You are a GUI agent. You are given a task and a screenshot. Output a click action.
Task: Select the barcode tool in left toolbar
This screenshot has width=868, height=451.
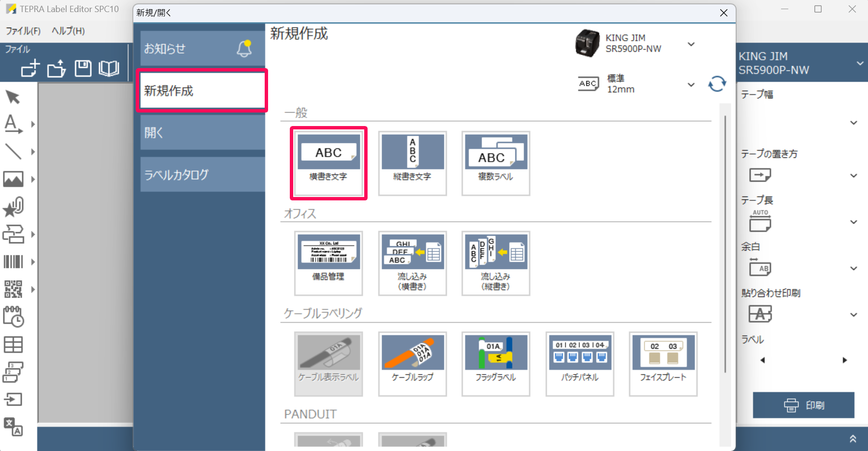pyautogui.click(x=13, y=262)
